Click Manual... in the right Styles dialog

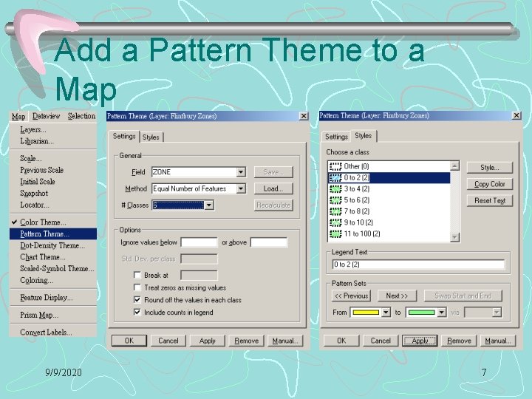(x=498, y=341)
